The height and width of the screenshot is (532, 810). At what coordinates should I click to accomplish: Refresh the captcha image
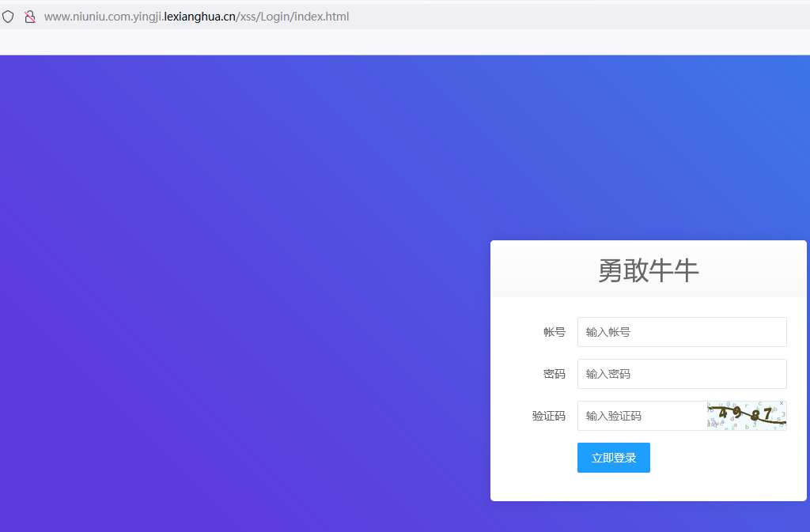(x=746, y=416)
